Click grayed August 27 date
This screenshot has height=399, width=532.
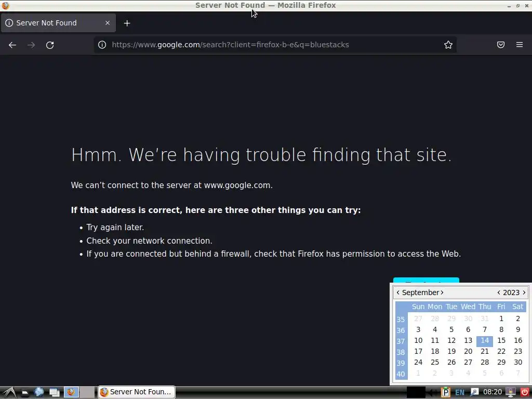(x=418, y=318)
